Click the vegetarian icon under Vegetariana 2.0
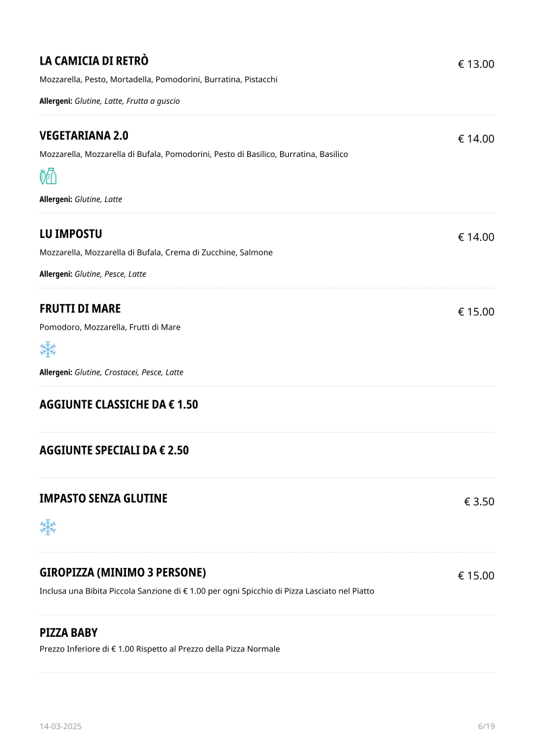Screen dimensions: 534x756 [48, 177]
